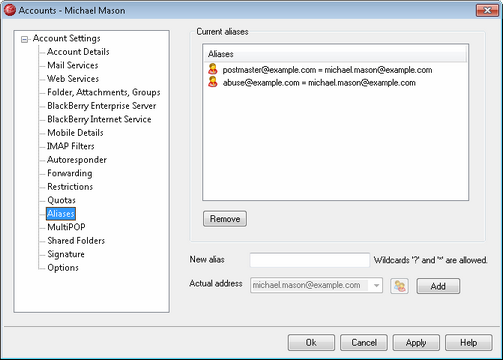The image size is (503, 360).
Task: Switch to the Quotas page
Action: (61, 200)
